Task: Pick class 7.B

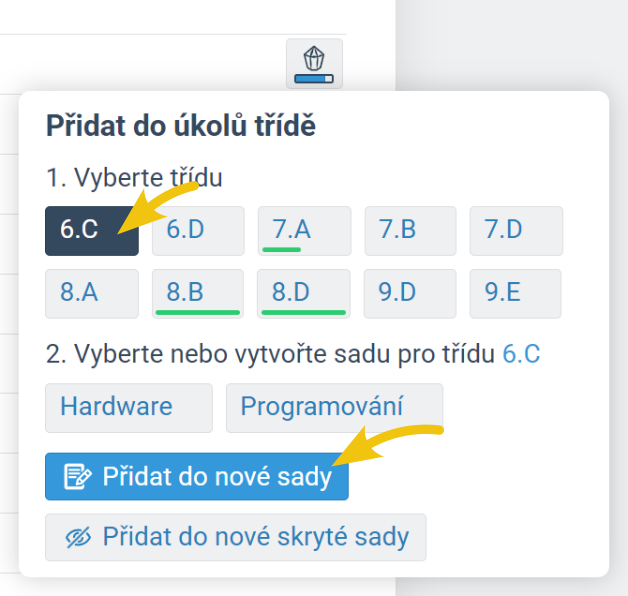Action: [410, 231]
